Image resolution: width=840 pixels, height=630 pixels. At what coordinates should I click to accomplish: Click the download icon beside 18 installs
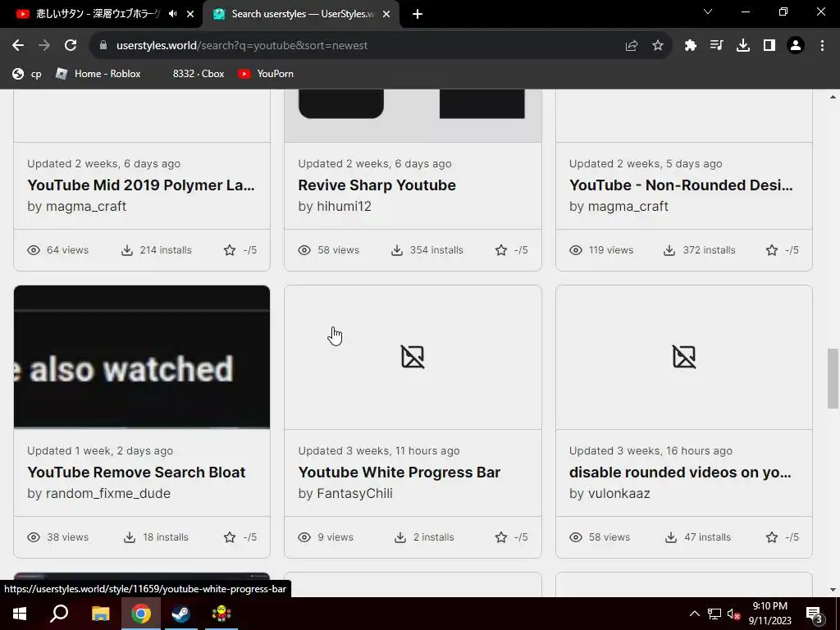(x=130, y=537)
